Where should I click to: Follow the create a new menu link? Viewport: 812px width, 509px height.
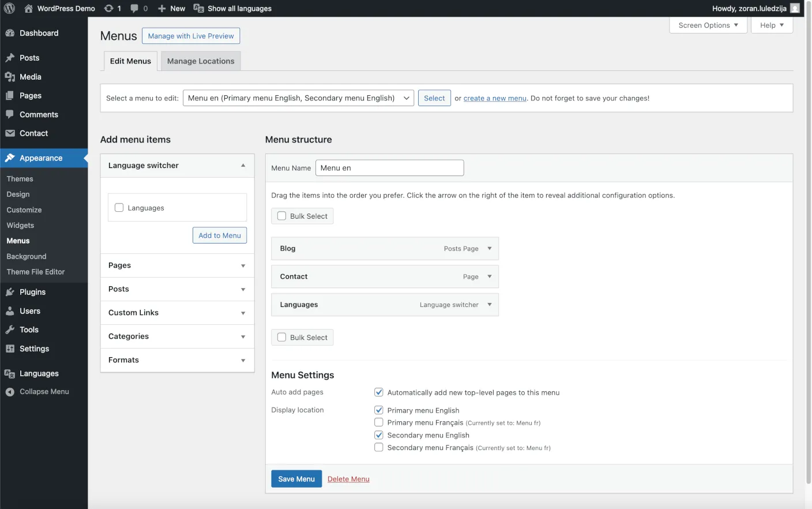[x=495, y=99]
